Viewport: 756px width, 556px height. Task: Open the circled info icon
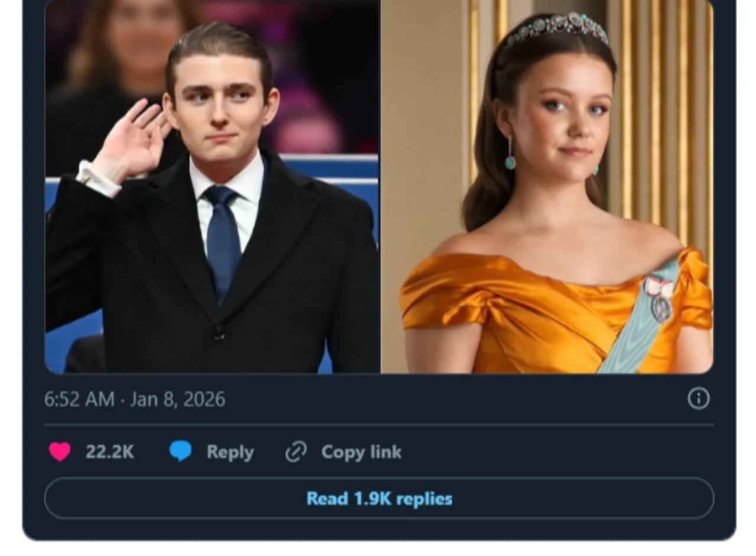point(698,398)
